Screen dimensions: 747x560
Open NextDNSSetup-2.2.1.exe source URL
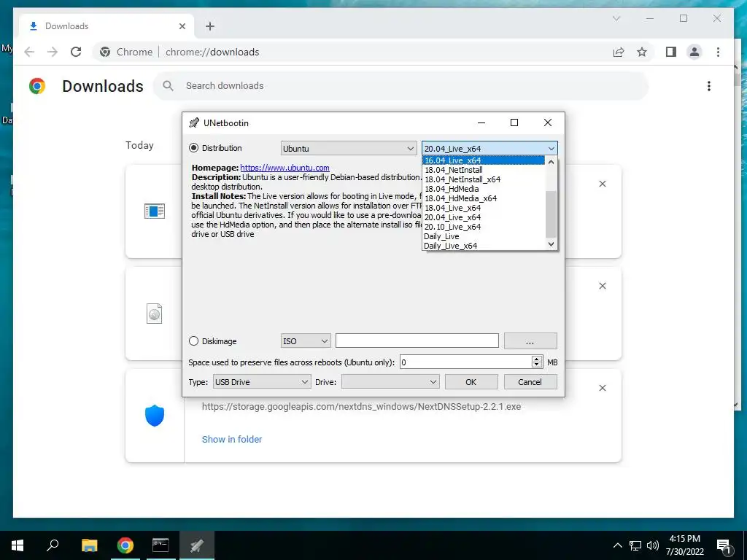point(361,407)
